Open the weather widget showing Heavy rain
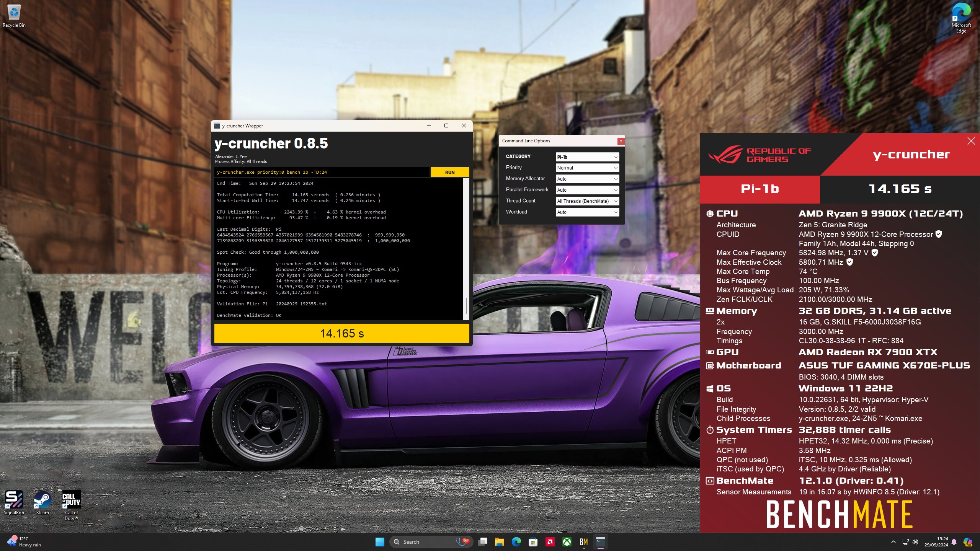This screenshot has width=980, height=551. [x=24, y=542]
